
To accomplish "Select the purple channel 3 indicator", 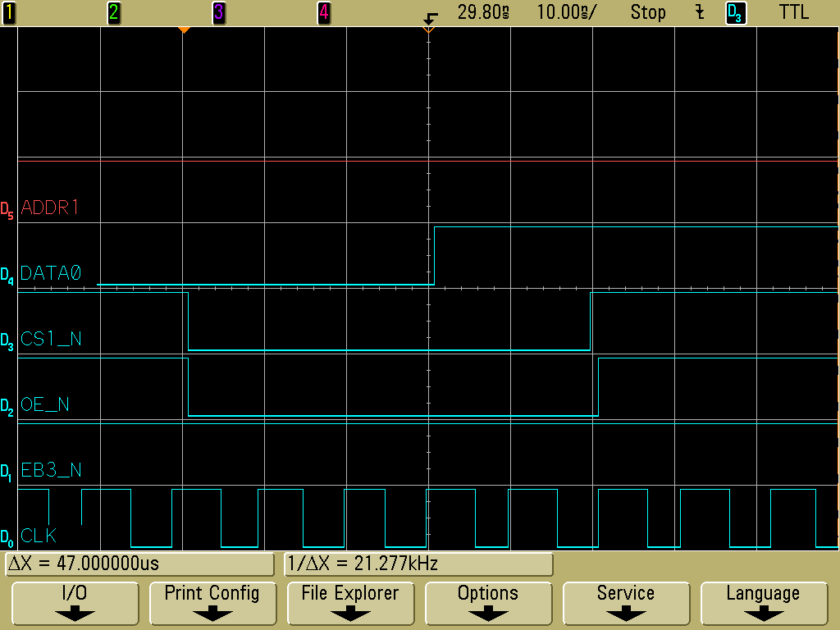I will click(218, 12).
